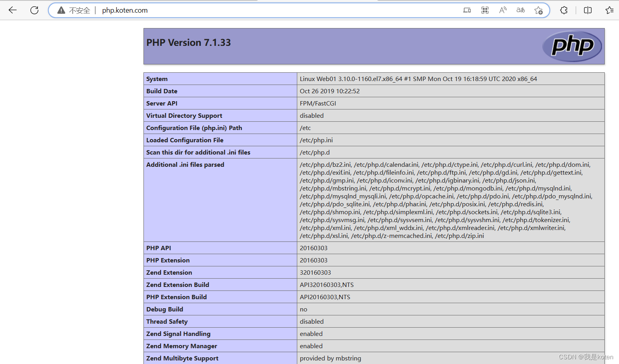Click the PHP Version 7.1.33 heading

[x=189, y=42]
